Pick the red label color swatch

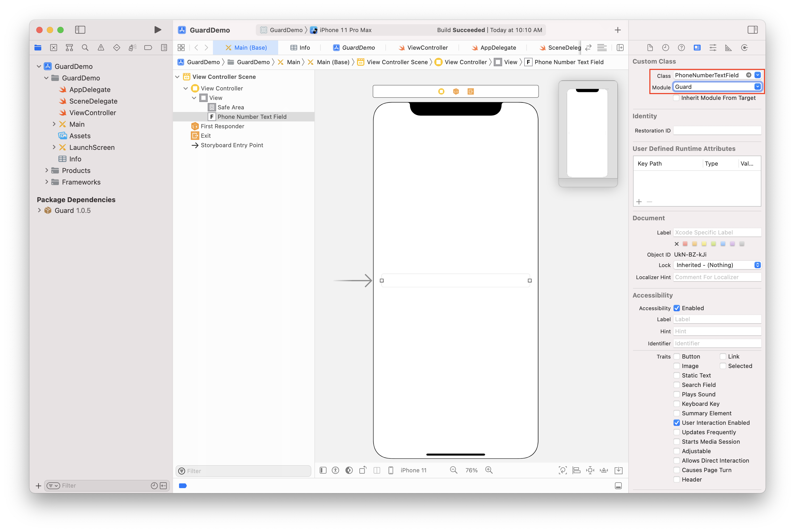click(685, 244)
